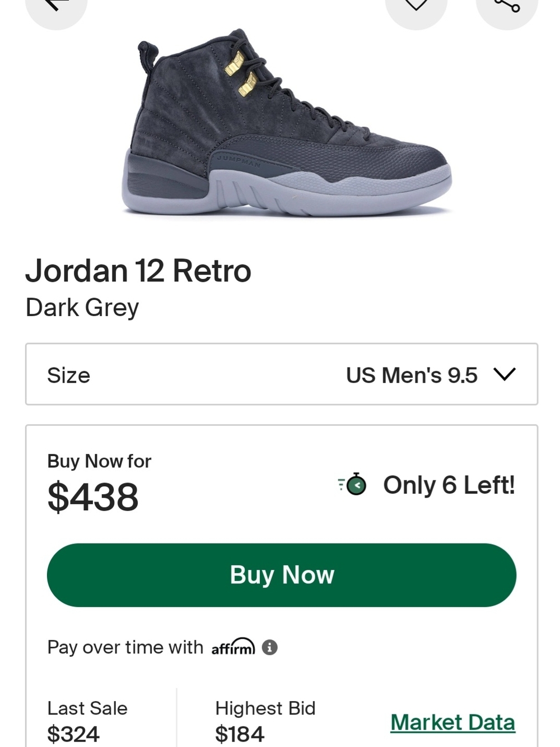The height and width of the screenshot is (747, 560).
Task: Open the Size dropdown
Action: tap(280, 374)
